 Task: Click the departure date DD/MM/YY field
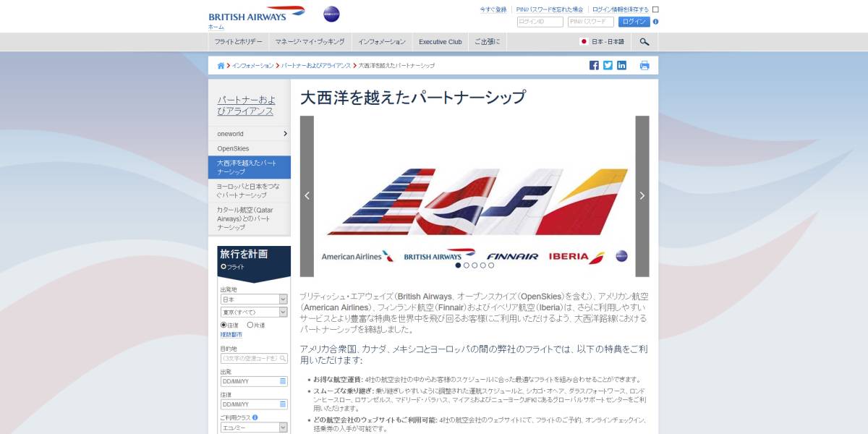point(254,381)
